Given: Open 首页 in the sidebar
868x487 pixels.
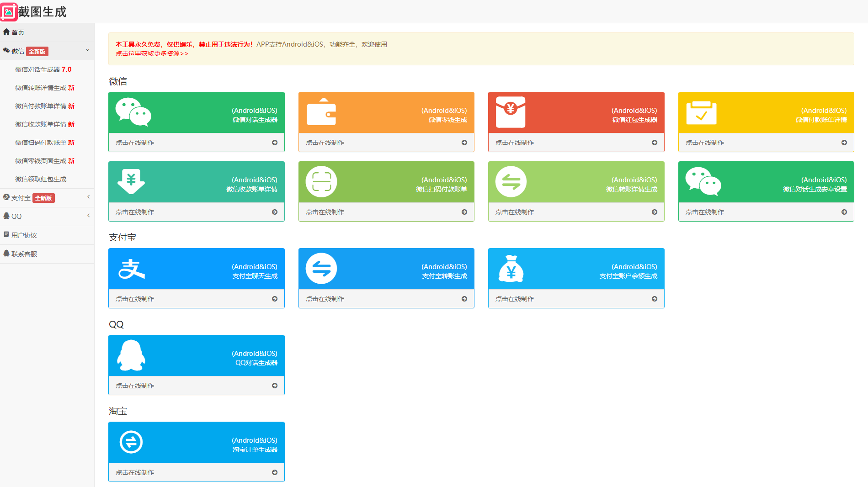Looking at the screenshot, I should pos(18,32).
